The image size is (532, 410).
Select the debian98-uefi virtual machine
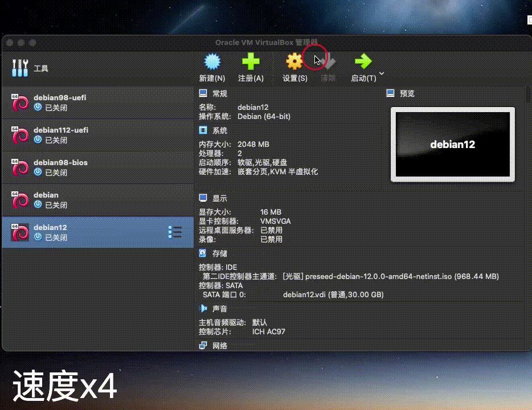coord(98,102)
